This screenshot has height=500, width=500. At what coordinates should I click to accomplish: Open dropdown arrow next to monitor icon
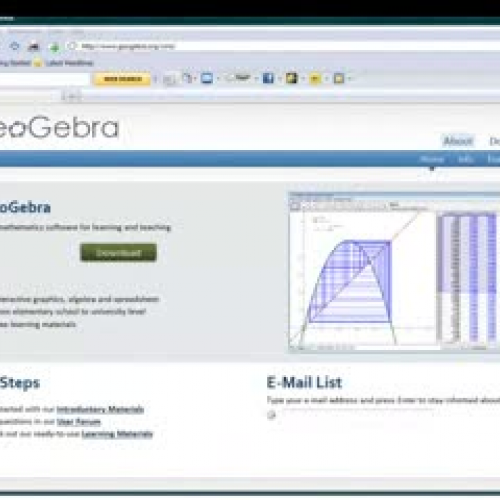click(x=218, y=79)
